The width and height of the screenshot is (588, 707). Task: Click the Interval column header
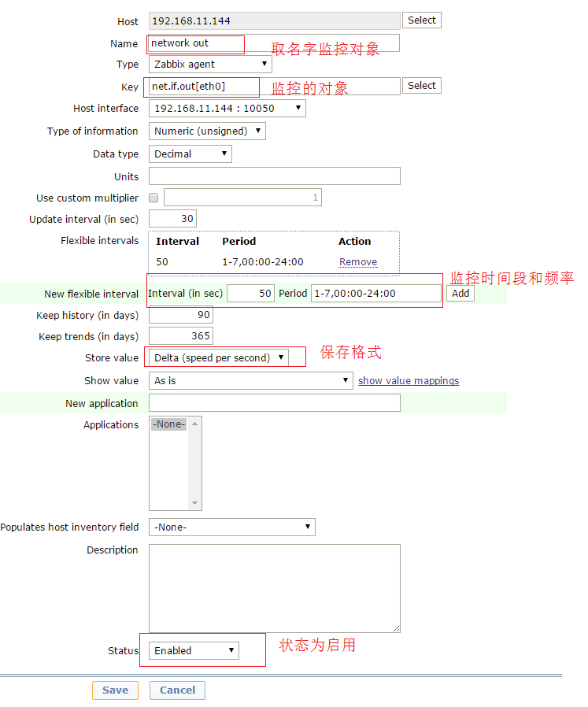[x=177, y=241]
